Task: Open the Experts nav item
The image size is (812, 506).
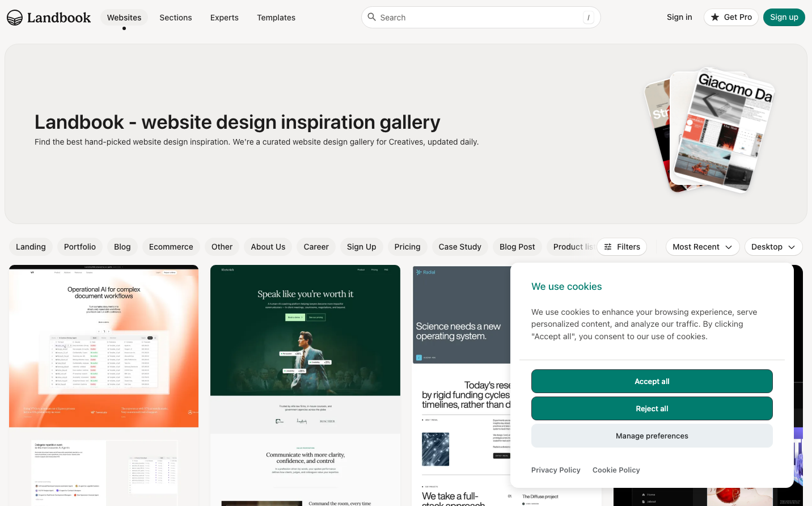Action: (x=225, y=18)
